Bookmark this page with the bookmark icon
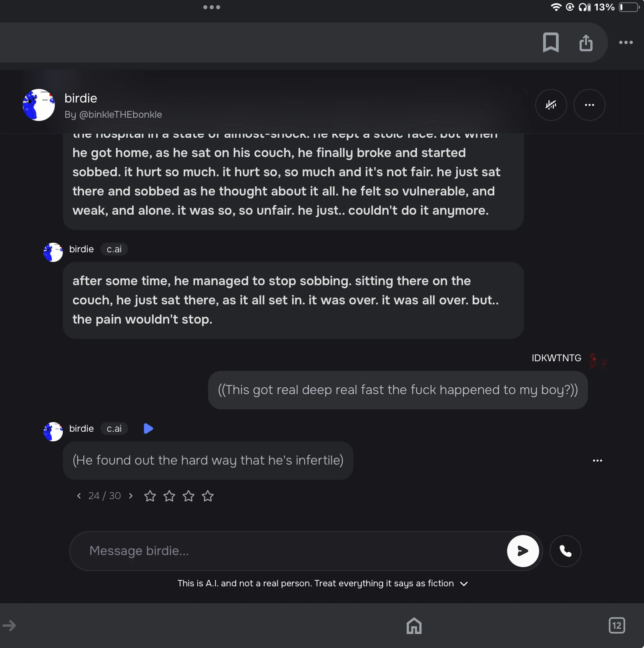Screen dimensions: 644x648 click(551, 42)
